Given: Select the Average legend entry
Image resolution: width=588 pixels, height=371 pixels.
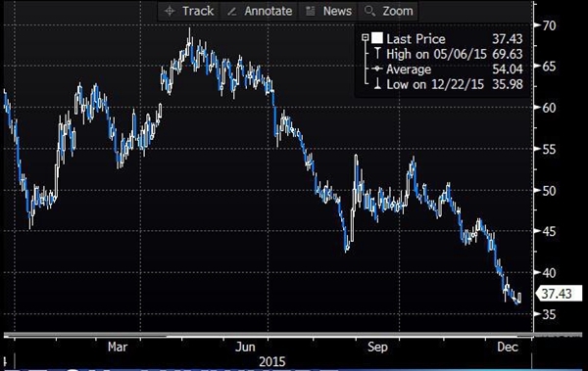Looking at the screenshot, I should coord(409,70).
